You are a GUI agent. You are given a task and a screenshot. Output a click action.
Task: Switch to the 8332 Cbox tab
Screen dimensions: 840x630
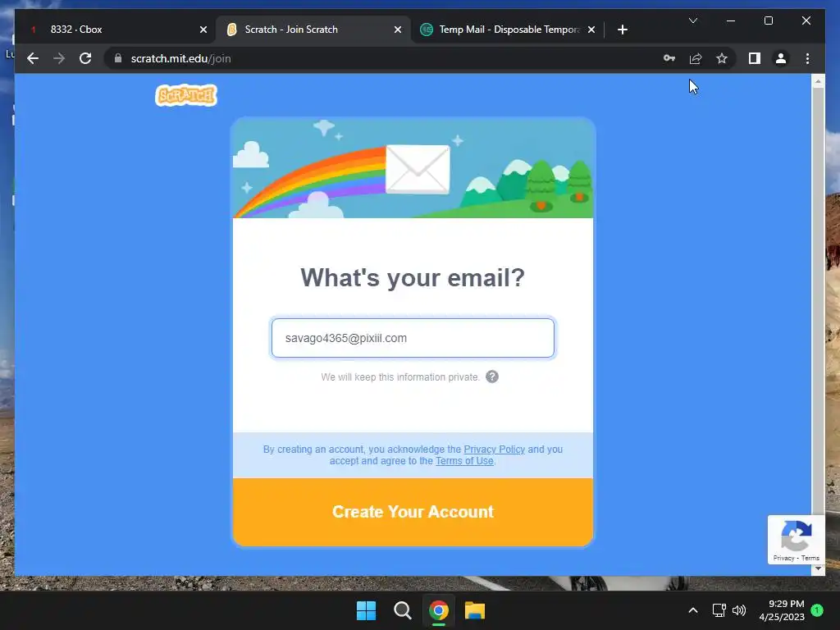pyautogui.click(x=115, y=30)
